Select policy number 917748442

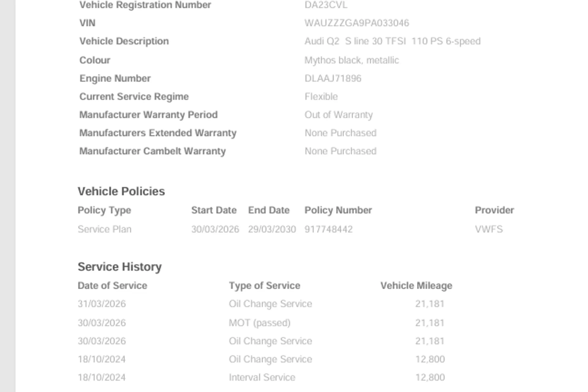tap(329, 229)
